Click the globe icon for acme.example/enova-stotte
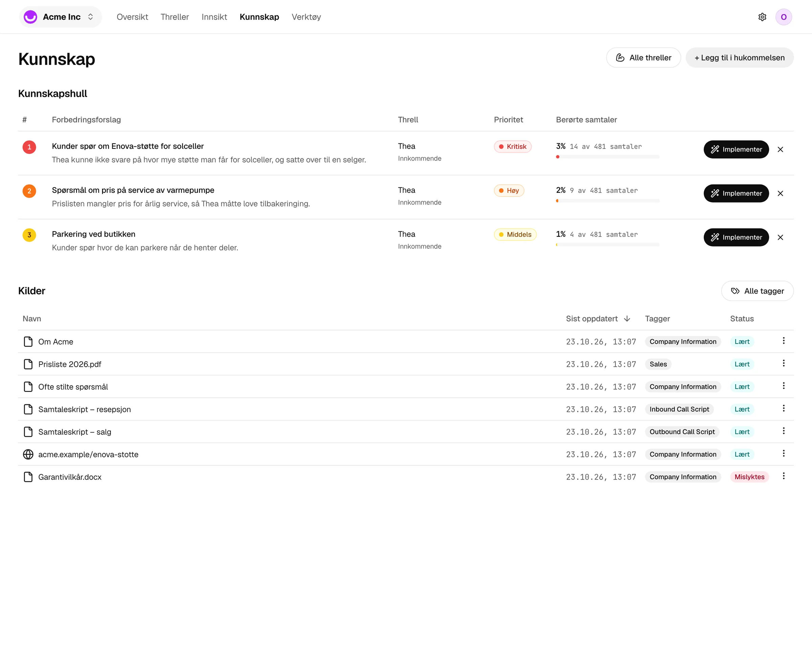 click(x=28, y=455)
